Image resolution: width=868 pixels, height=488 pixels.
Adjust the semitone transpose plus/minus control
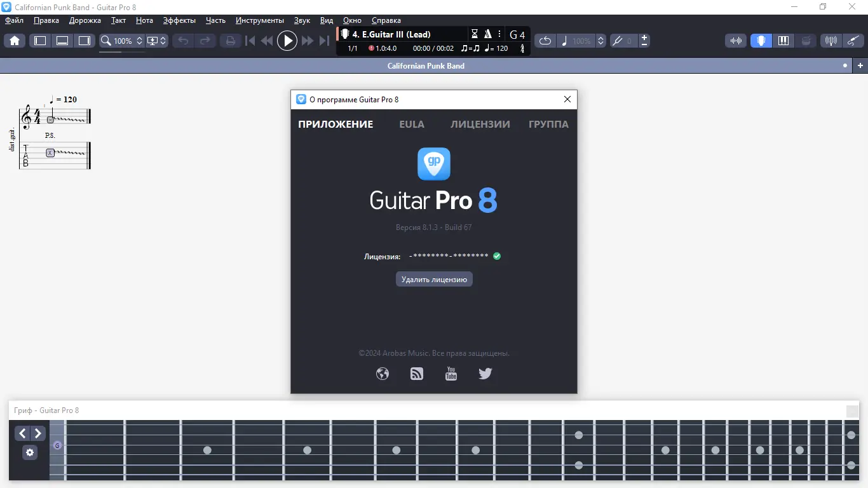pos(644,41)
